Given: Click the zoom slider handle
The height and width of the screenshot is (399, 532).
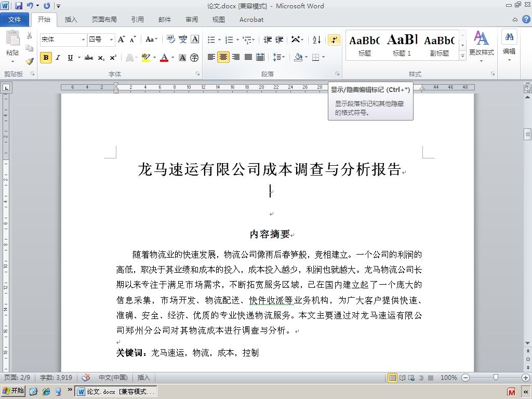Looking at the screenshot, I should point(496,377).
